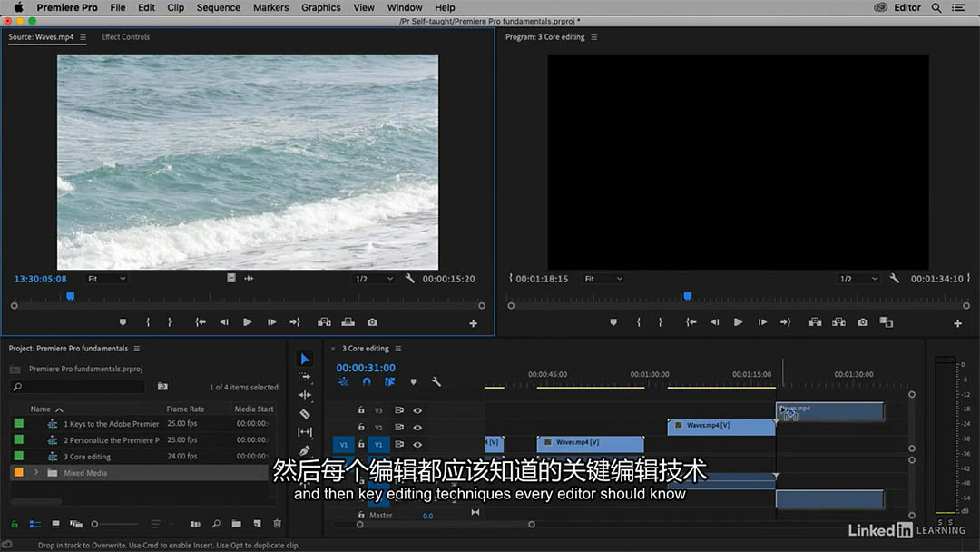Add marker in the Timeline panel

point(413,381)
